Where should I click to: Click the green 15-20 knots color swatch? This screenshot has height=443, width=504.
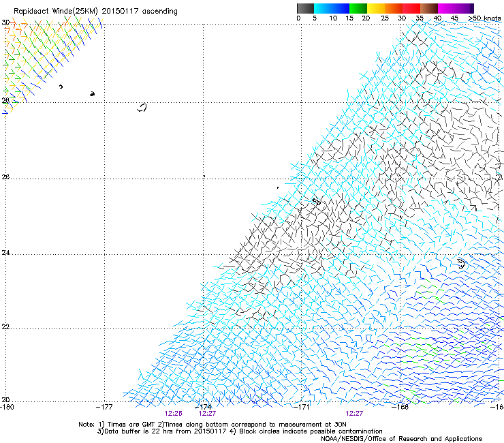click(358, 8)
